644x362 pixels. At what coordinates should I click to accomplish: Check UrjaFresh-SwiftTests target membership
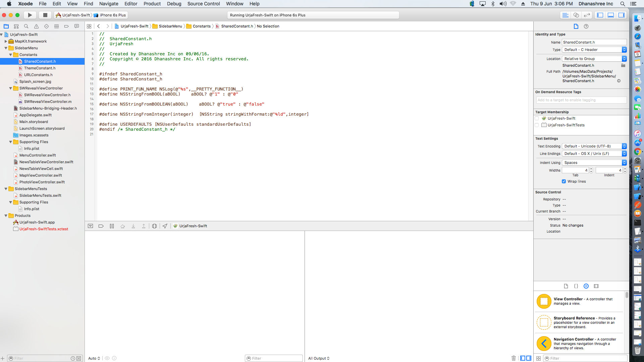537,125
